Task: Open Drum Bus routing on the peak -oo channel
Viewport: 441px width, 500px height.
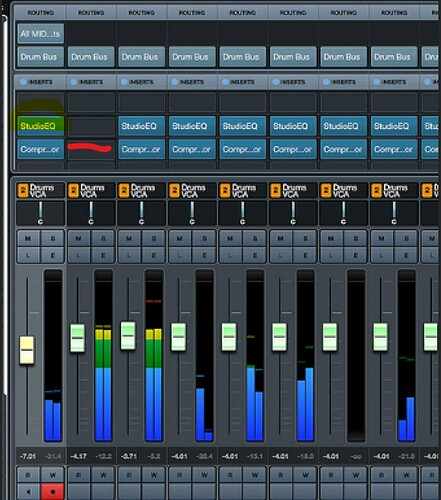Action: click(344, 57)
